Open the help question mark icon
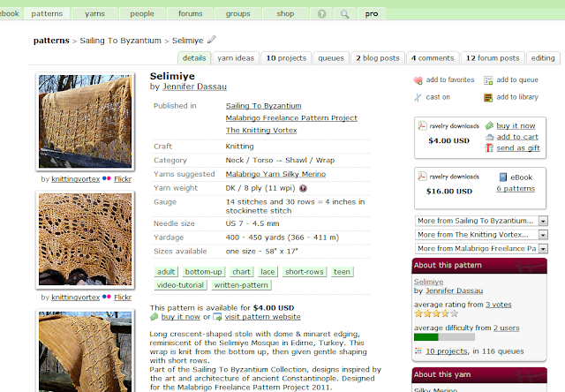Image resolution: width=565 pixels, height=392 pixels. coord(321,14)
